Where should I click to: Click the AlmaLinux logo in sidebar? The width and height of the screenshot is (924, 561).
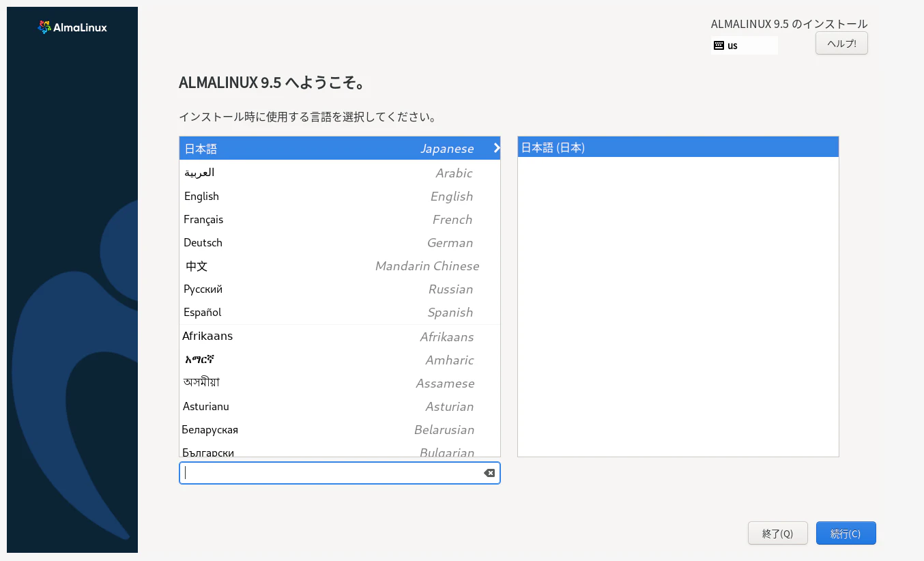(x=72, y=27)
